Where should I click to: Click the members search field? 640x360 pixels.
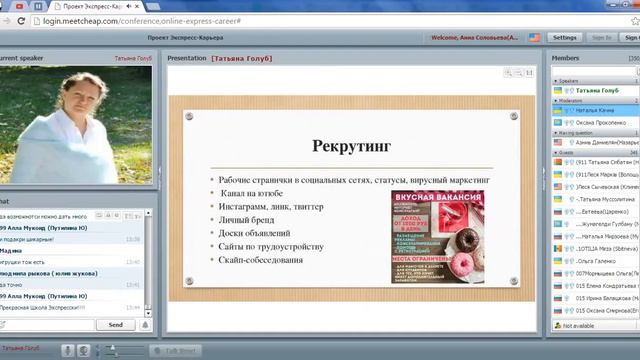594,71
